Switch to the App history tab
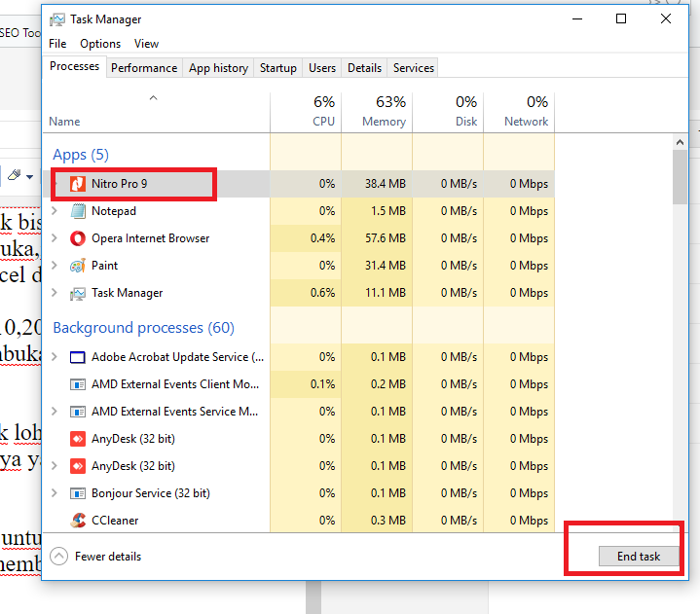The width and height of the screenshot is (700, 614). click(218, 68)
